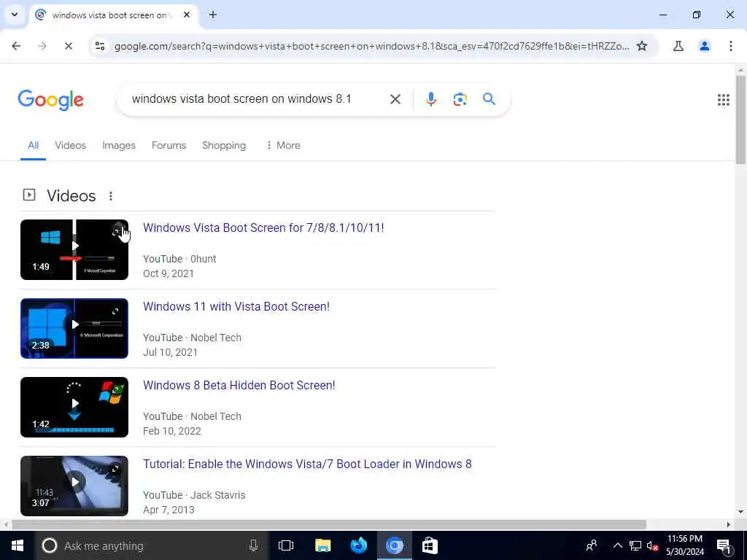Open the tab search dropdown arrow
This screenshot has width=747, height=560.
(x=15, y=15)
